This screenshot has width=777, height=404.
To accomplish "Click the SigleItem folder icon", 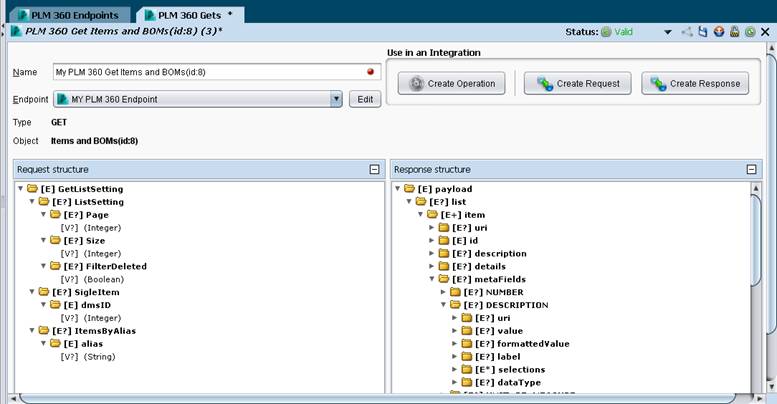I will click(44, 291).
